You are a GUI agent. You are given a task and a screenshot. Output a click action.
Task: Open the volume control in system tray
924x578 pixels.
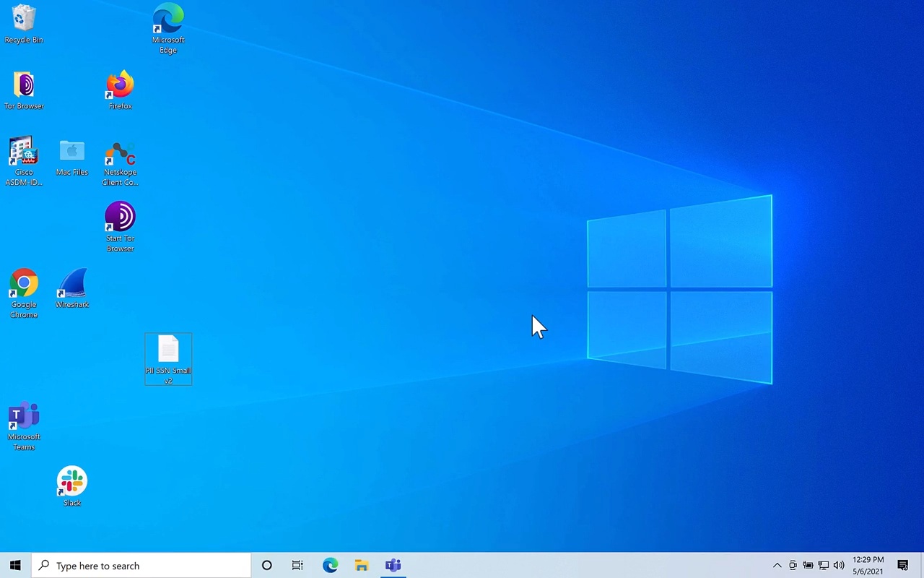pyautogui.click(x=839, y=566)
